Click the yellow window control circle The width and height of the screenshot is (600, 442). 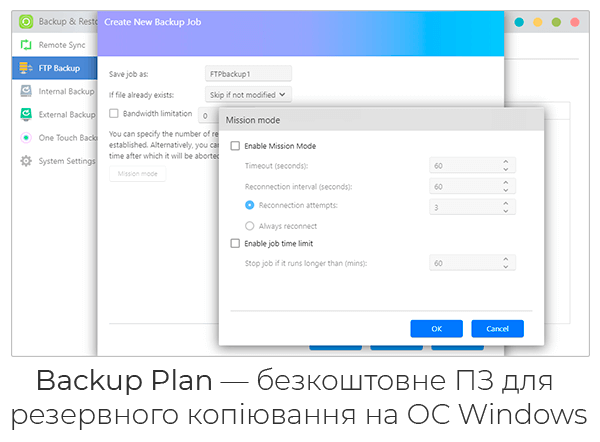point(538,22)
